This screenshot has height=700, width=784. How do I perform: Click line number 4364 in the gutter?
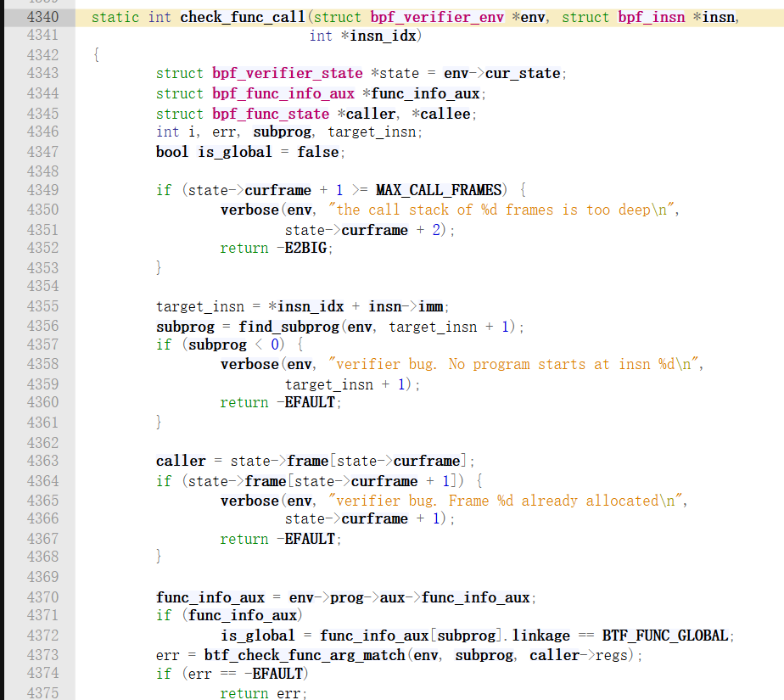(x=43, y=481)
